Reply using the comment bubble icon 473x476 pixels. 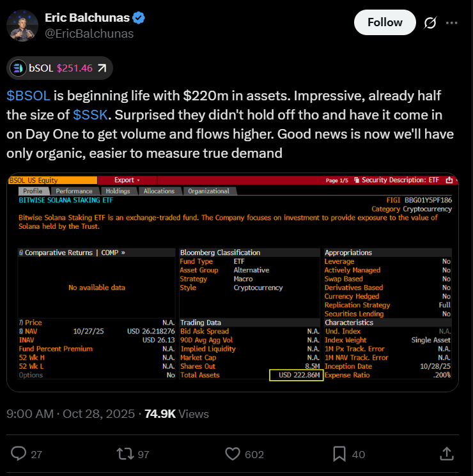(20, 454)
